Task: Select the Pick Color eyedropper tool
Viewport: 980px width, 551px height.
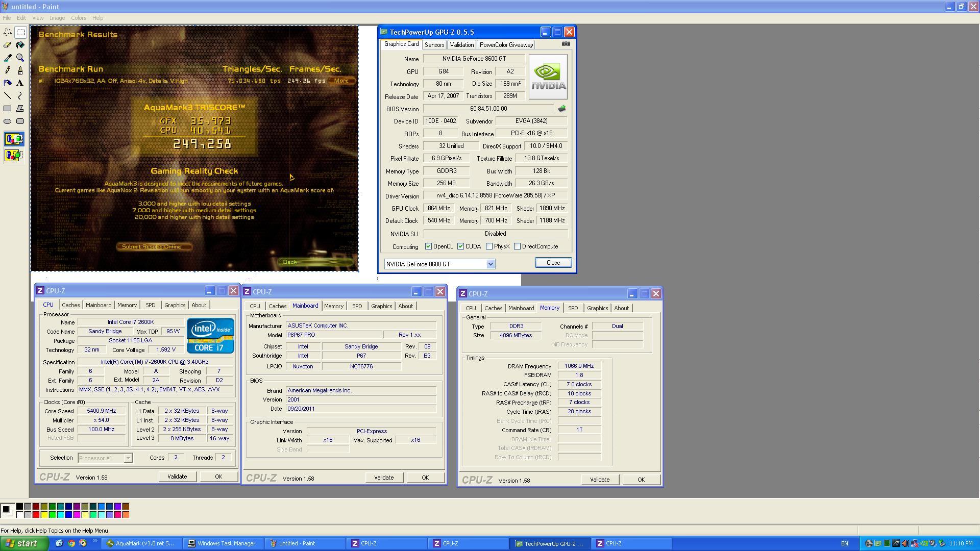Action: click(8, 58)
